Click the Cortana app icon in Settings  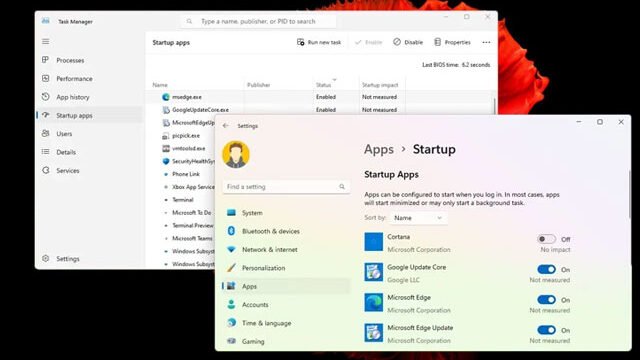pyautogui.click(x=373, y=242)
